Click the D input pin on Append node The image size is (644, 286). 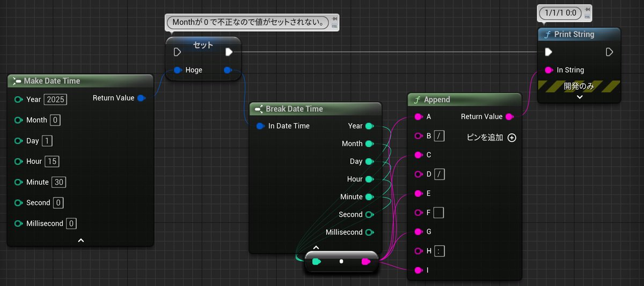pyautogui.click(x=419, y=174)
